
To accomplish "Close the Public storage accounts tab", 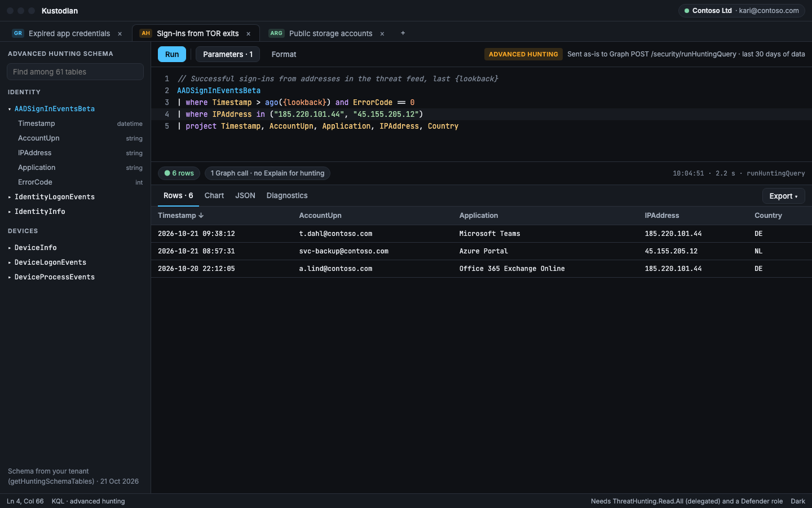I will [x=382, y=34].
